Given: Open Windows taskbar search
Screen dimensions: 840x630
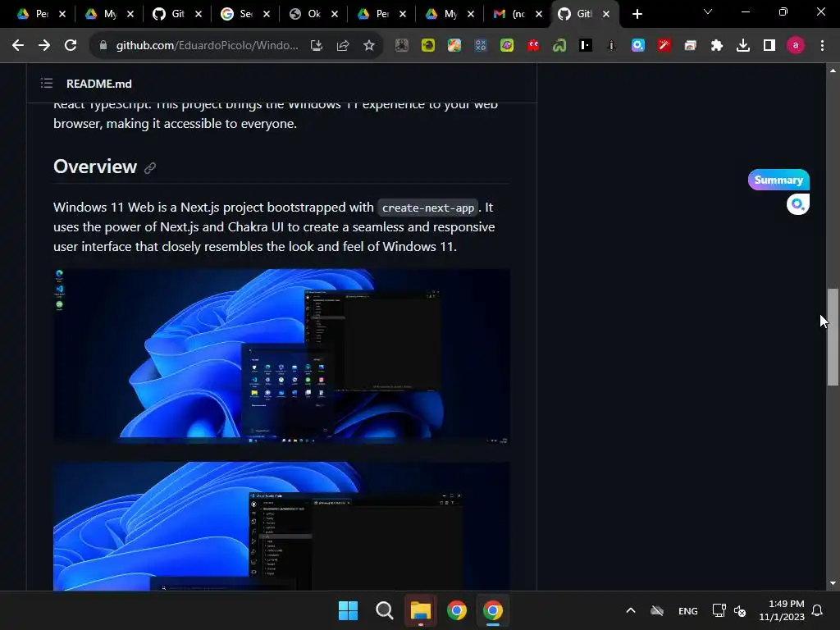Looking at the screenshot, I should click(384, 610).
